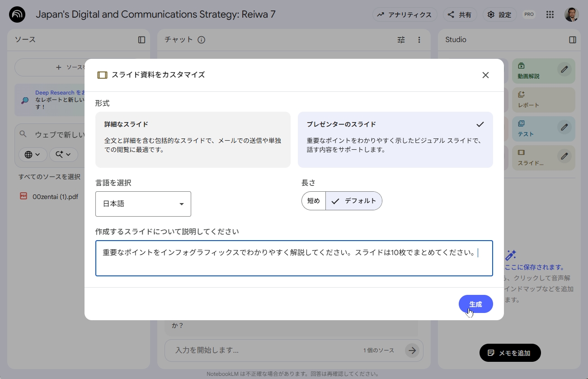
Task: Open the Google apps grid
Action: pos(550,14)
